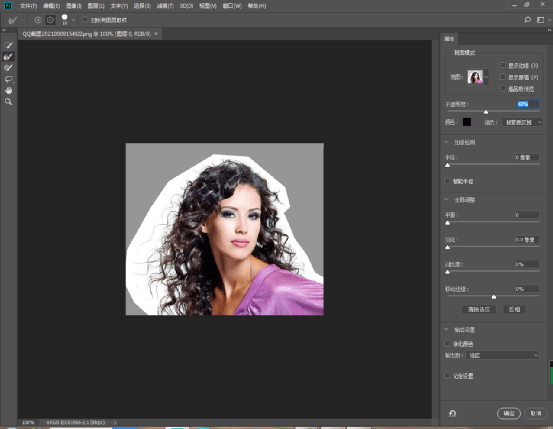Click the reset workspace arrow icon

click(452, 413)
